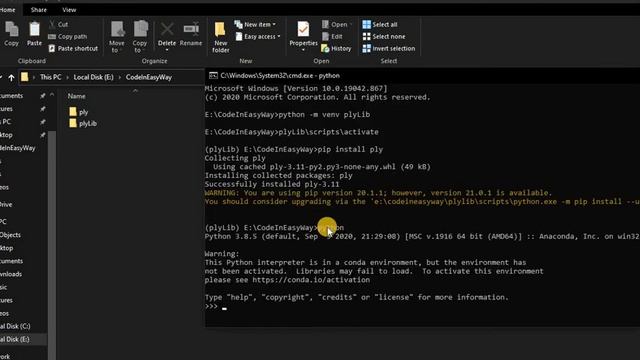Click Invert selection

click(389, 48)
